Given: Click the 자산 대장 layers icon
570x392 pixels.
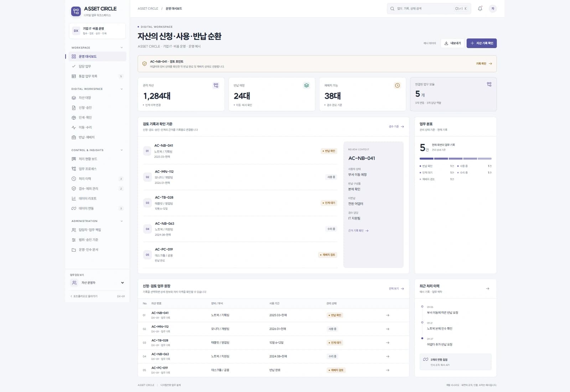Looking at the screenshot, I should click(74, 98).
